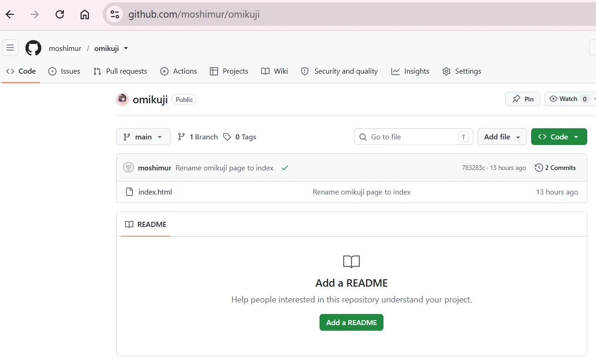View the 2 Commits history link

[x=555, y=168]
